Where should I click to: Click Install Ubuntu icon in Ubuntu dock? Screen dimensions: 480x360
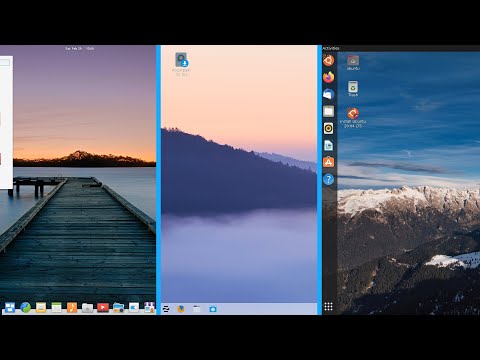click(328, 61)
